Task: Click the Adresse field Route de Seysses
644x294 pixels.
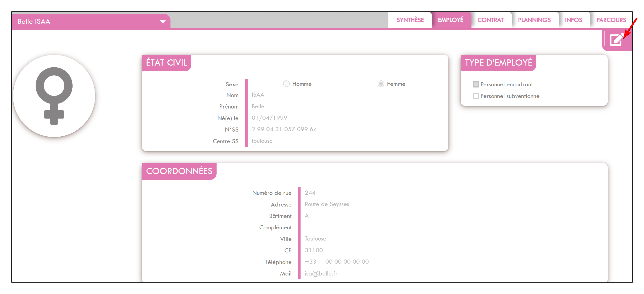Action: (x=327, y=204)
